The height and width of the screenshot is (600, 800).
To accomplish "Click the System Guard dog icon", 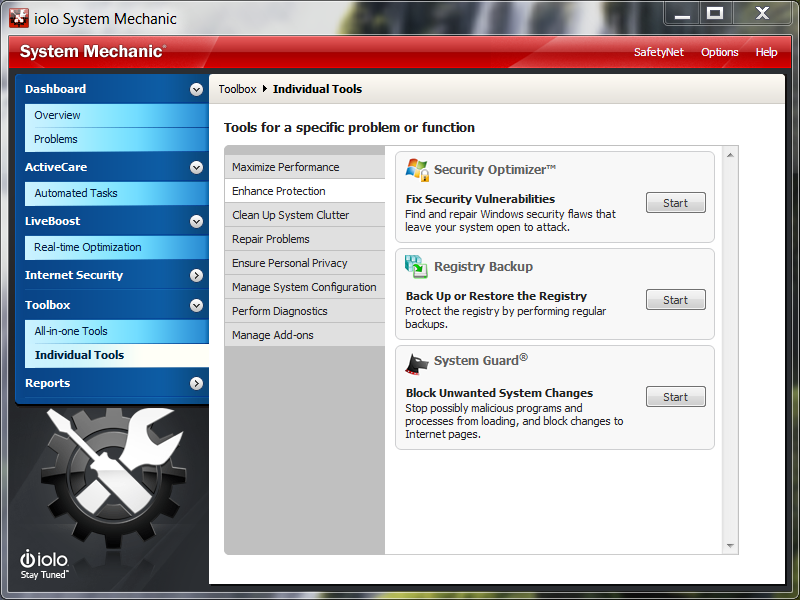I will coord(417,362).
